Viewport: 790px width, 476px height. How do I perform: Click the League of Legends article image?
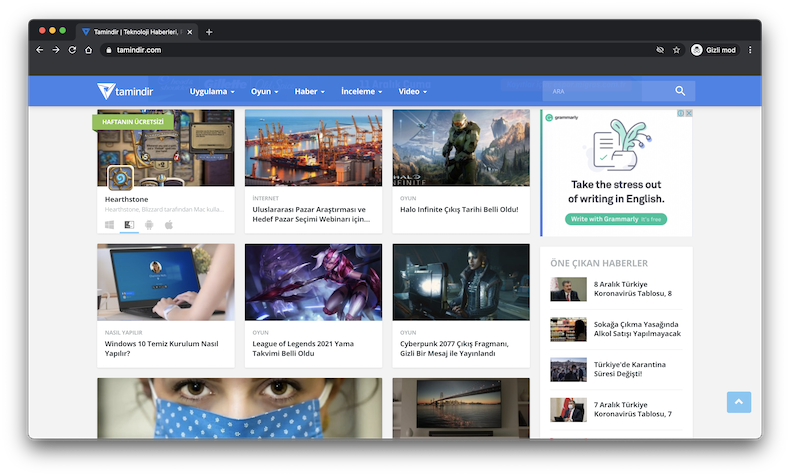(x=313, y=282)
